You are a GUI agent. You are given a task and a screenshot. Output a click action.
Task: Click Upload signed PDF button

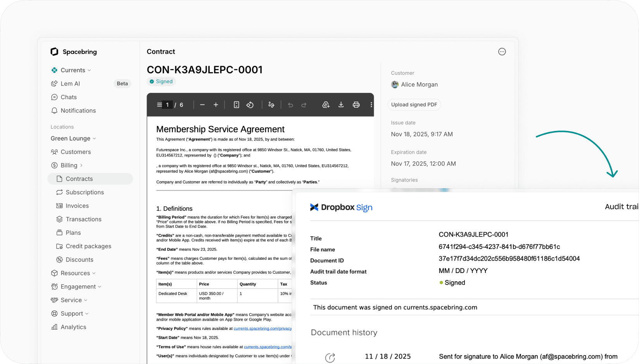point(414,105)
